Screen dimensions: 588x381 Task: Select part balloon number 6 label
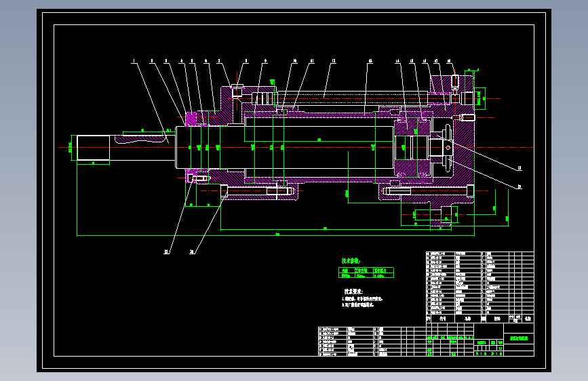[206, 61]
